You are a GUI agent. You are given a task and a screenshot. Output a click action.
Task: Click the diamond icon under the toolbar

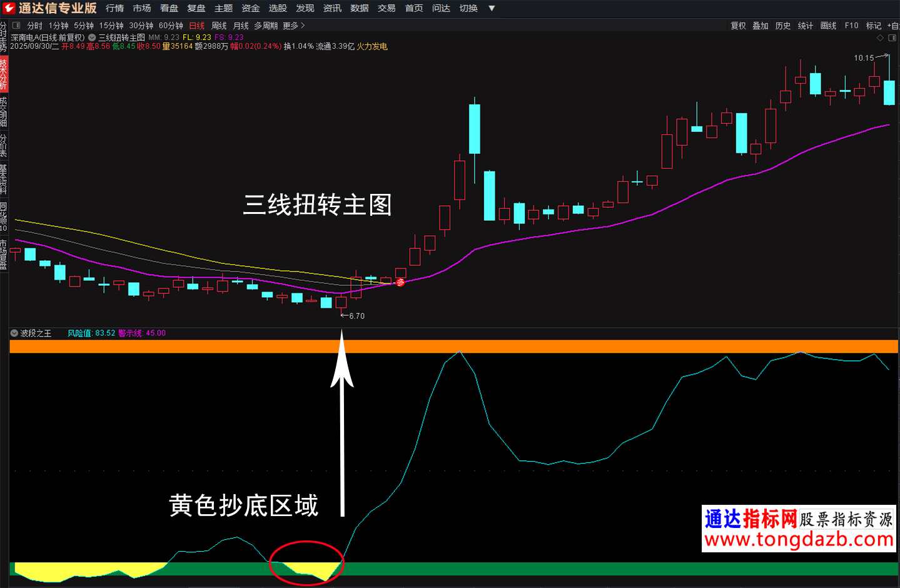[880, 38]
